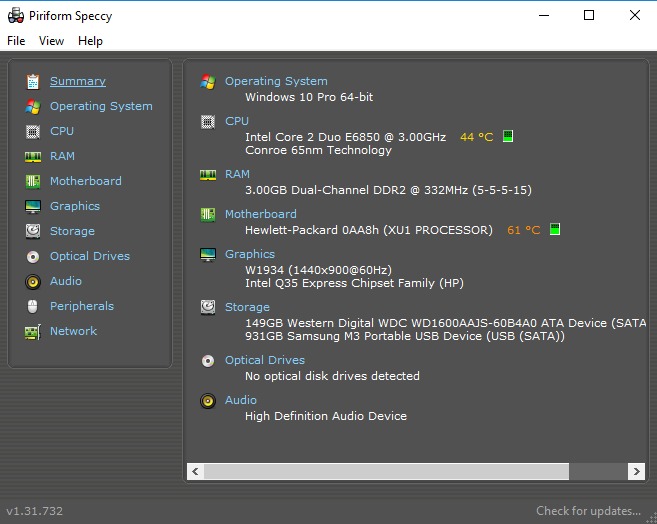
Task: Click the Optical Drives disc icon in sidebar
Action: (x=33, y=256)
